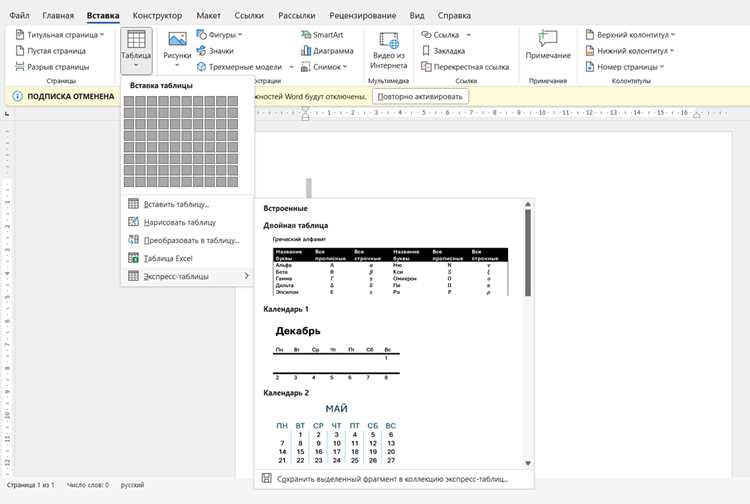The width and height of the screenshot is (750, 504).
Task: Click русский language in status bar
Action: coord(132,485)
